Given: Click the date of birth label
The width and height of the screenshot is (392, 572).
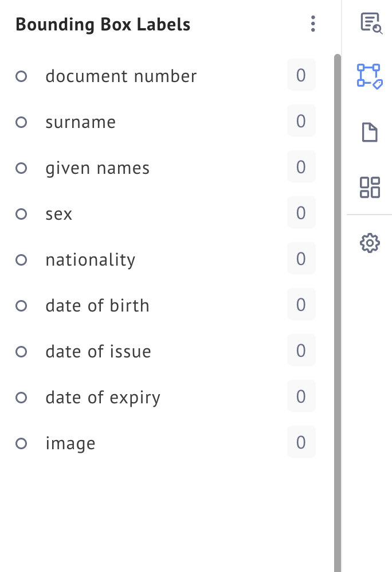Looking at the screenshot, I should click(x=97, y=306).
